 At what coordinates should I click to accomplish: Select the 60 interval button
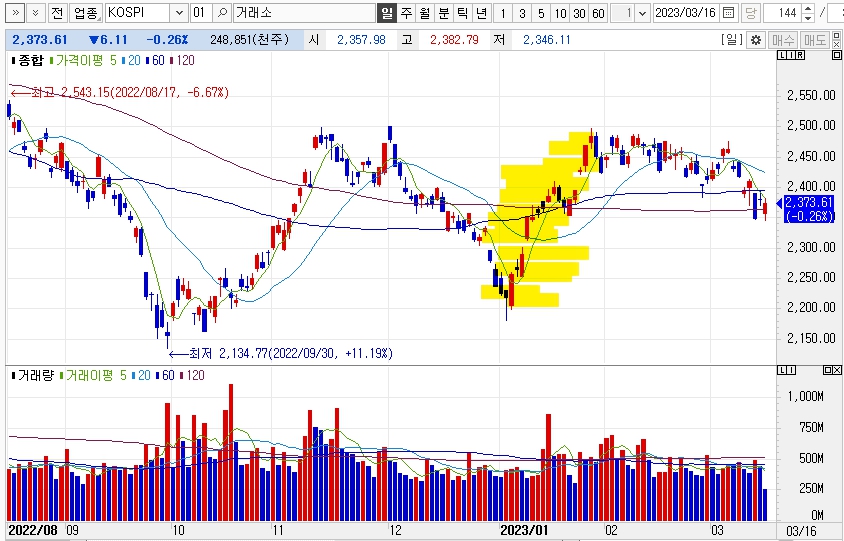coord(599,13)
